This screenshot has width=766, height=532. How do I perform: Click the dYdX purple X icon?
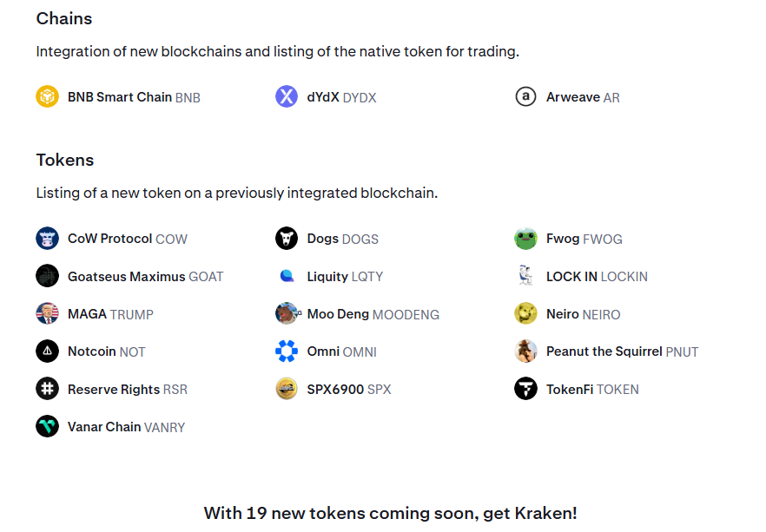coord(287,96)
